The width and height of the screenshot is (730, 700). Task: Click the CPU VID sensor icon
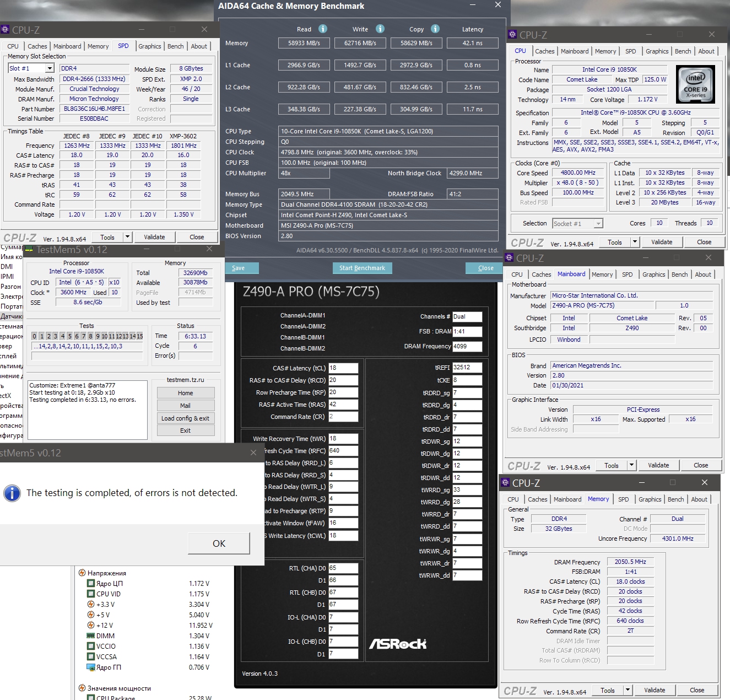(x=91, y=594)
